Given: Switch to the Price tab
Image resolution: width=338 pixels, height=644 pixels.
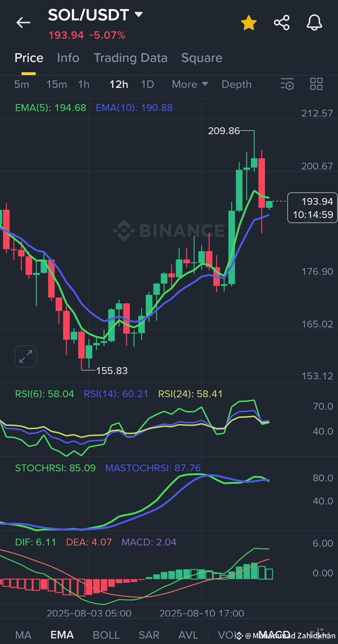Looking at the screenshot, I should coord(29,58).
